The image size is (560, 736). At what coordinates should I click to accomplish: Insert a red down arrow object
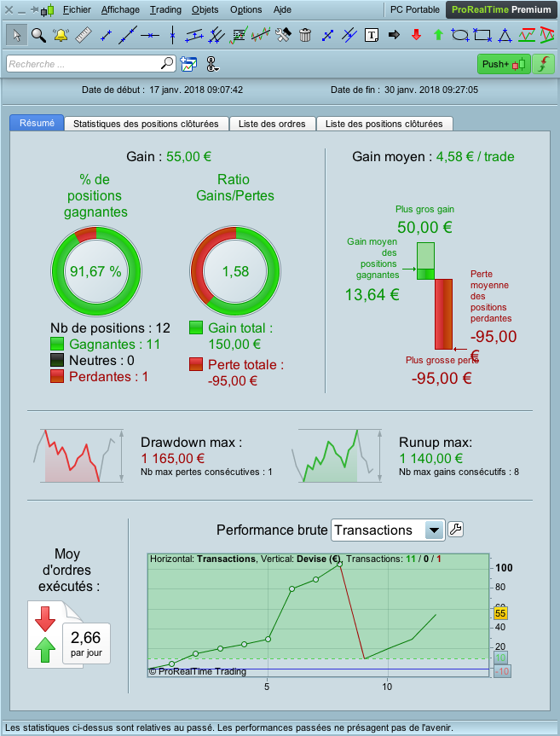click(416, 35)
